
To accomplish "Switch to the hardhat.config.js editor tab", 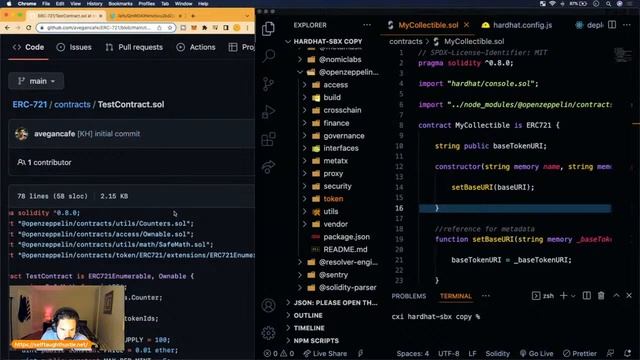I will point(517,25).
